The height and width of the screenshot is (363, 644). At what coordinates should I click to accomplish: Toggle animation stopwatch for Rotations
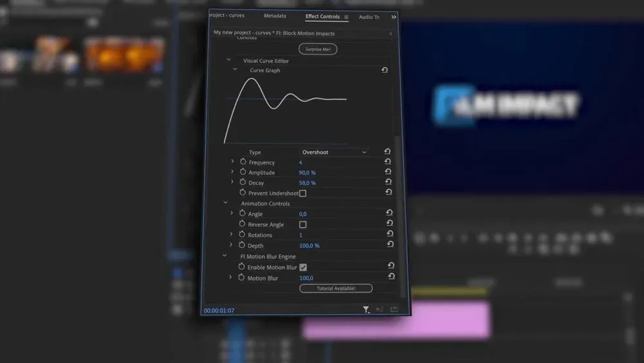(242, 234)
